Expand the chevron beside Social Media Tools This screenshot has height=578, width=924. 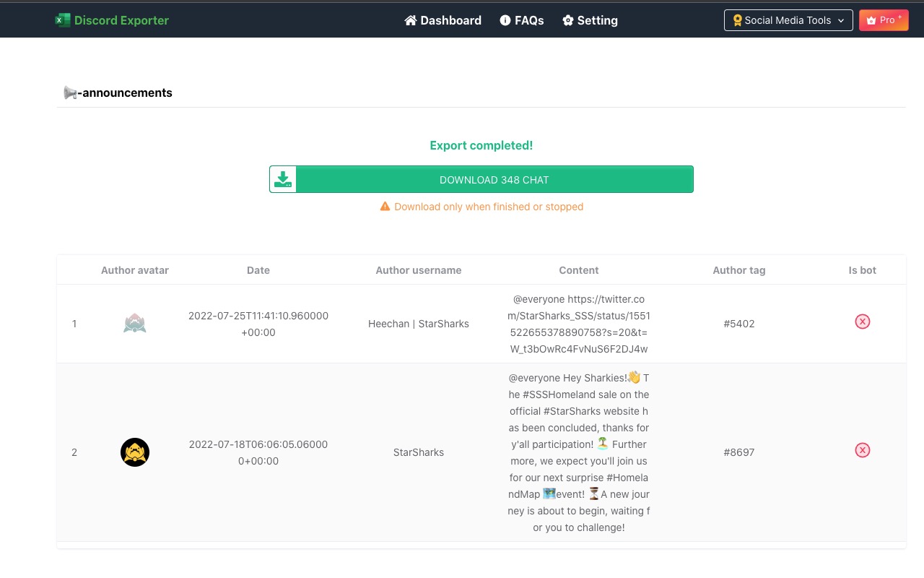pyautogui.click(x=841, y=20)
